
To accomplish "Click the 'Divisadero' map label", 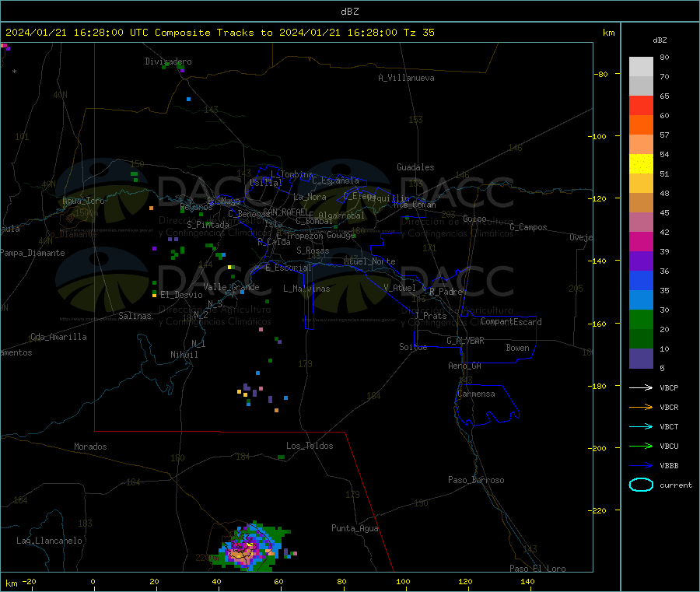I will click(x=168, y=61).
